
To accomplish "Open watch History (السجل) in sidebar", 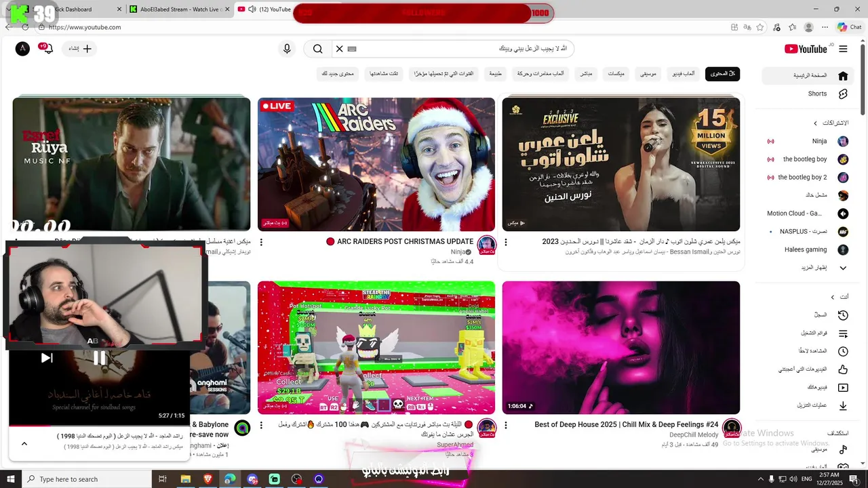I will tap(808, 315).
